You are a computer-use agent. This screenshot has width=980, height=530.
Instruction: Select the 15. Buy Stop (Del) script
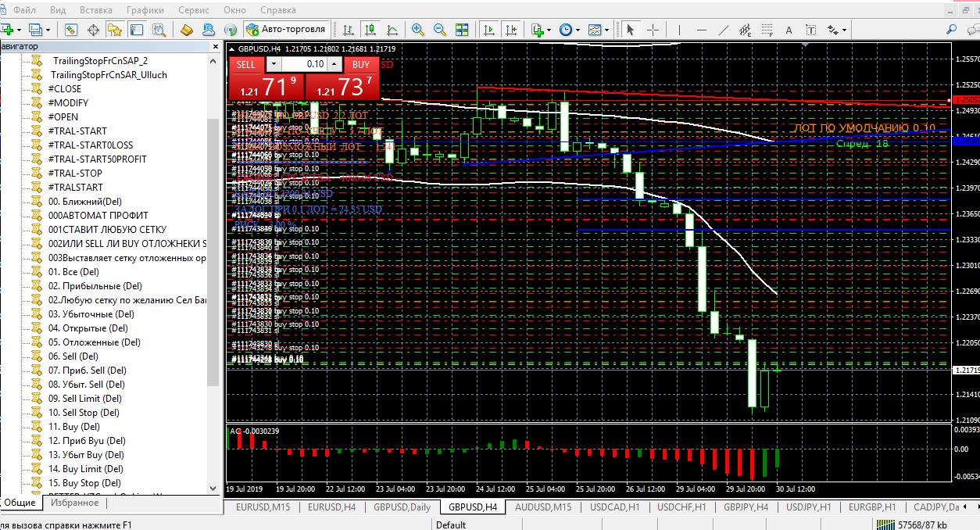point(84,482)
